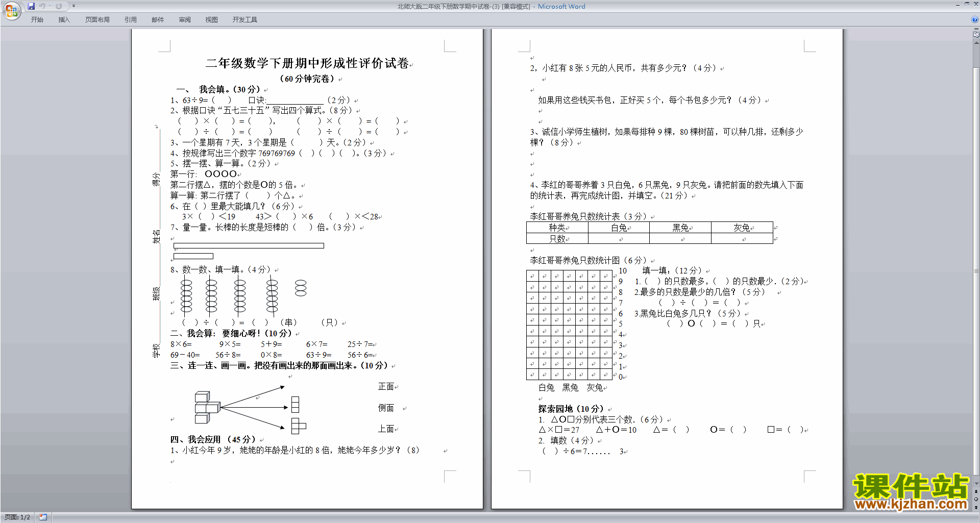
Task: Click the 种类 header cell
Action: click(x=557, y=228)
